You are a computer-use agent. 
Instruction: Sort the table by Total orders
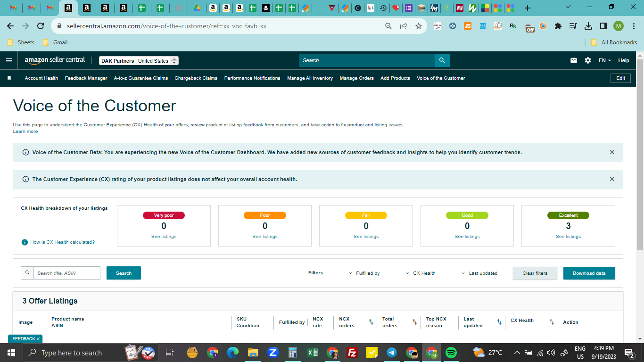(415, 322)
